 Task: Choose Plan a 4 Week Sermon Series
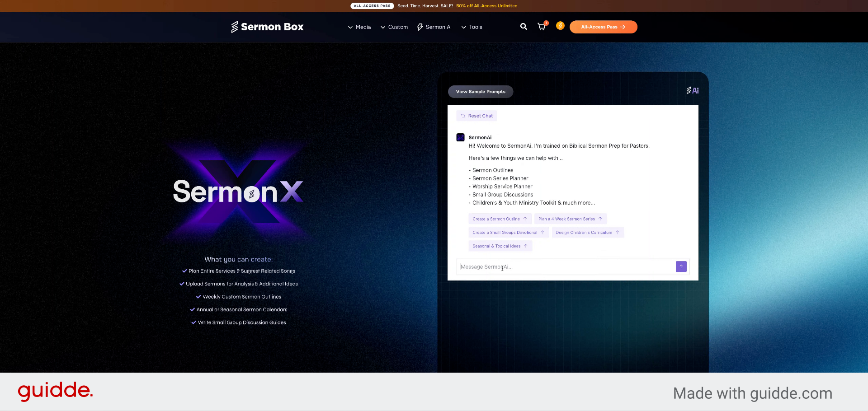(x=570, y=219)
